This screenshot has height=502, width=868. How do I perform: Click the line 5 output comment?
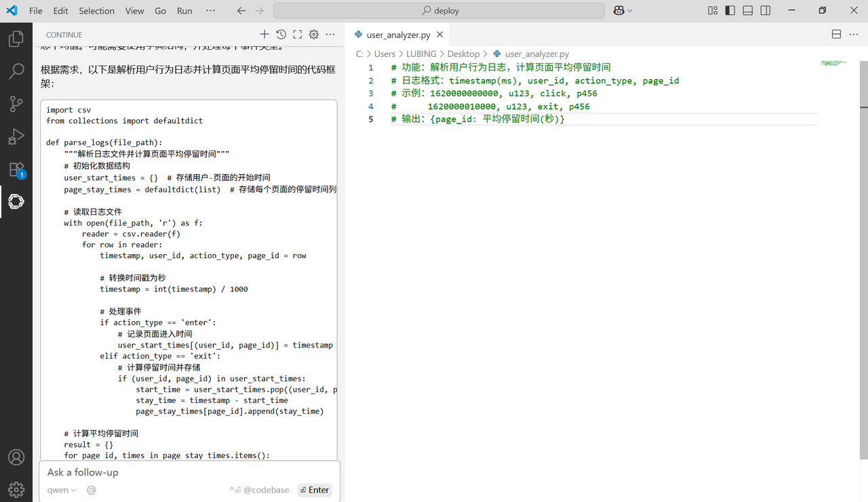pyautogui.click(x=478, y=119)
